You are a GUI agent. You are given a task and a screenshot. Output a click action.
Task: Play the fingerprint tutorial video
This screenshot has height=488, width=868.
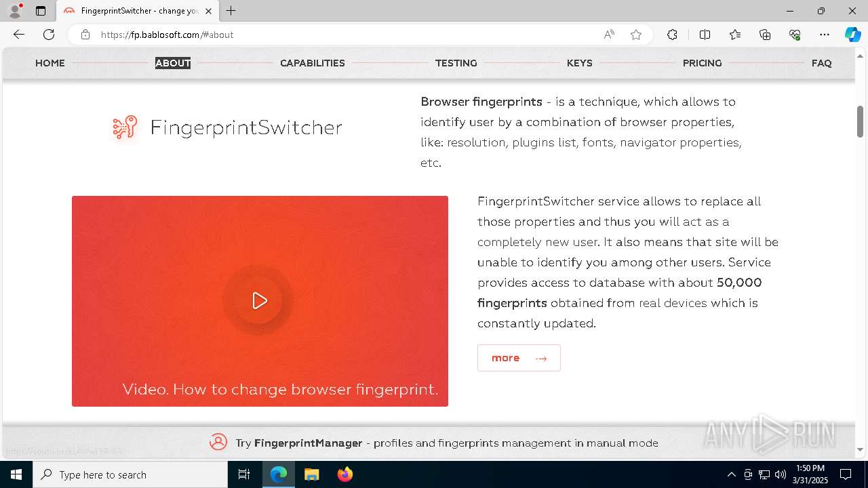click(259, 301)
